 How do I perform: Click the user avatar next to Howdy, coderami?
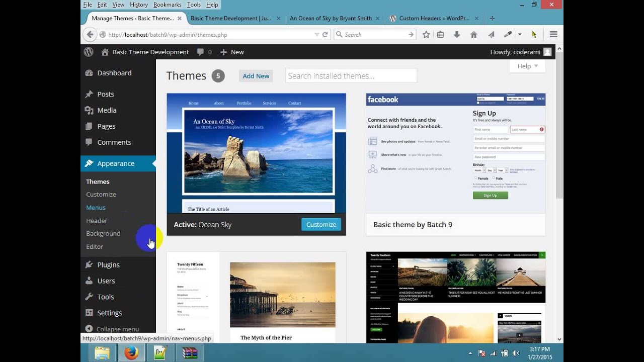point(547,52)
